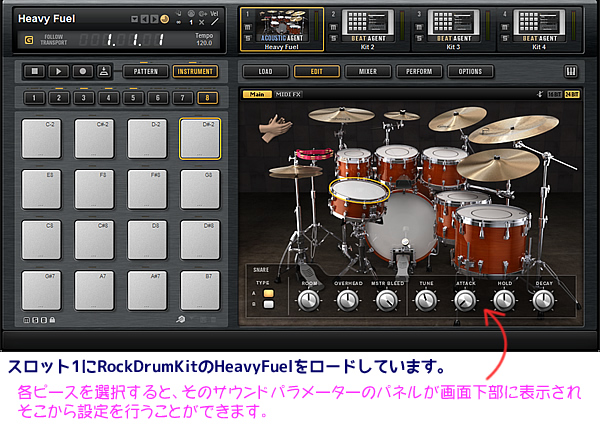Screen dimensions: 600x429
Task: Click the Tempo 120.0 value
Action: tap(204, 43)
